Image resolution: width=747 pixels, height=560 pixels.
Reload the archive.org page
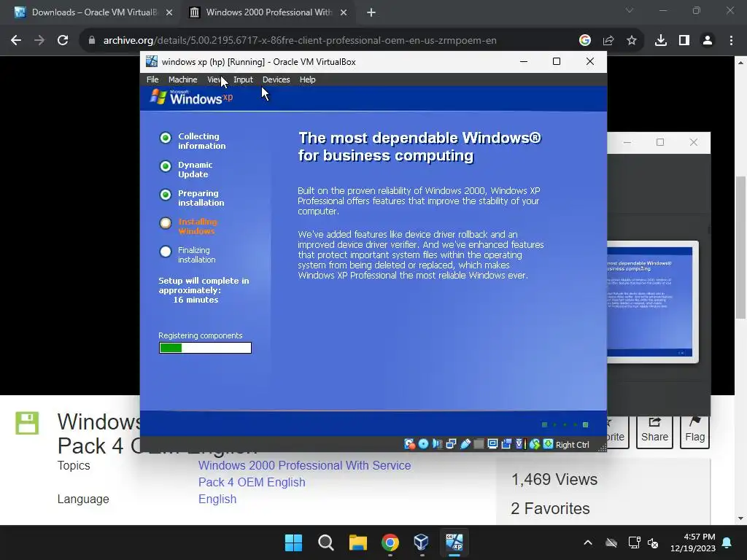tap(63, 41)
